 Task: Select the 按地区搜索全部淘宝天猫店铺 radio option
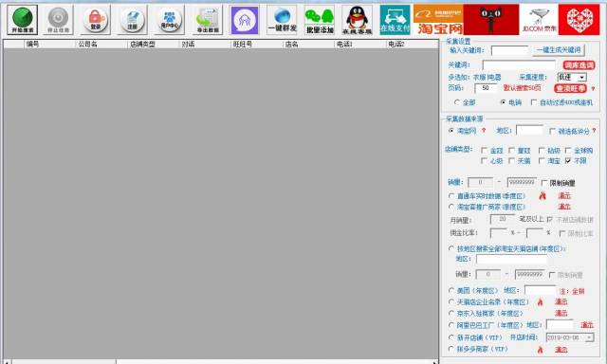click(x=451, y=248)
